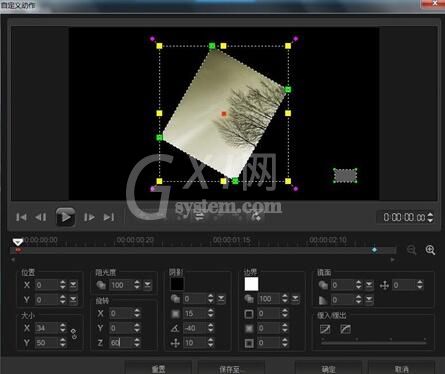Open the opacity slider dropdown

[147, 285]
